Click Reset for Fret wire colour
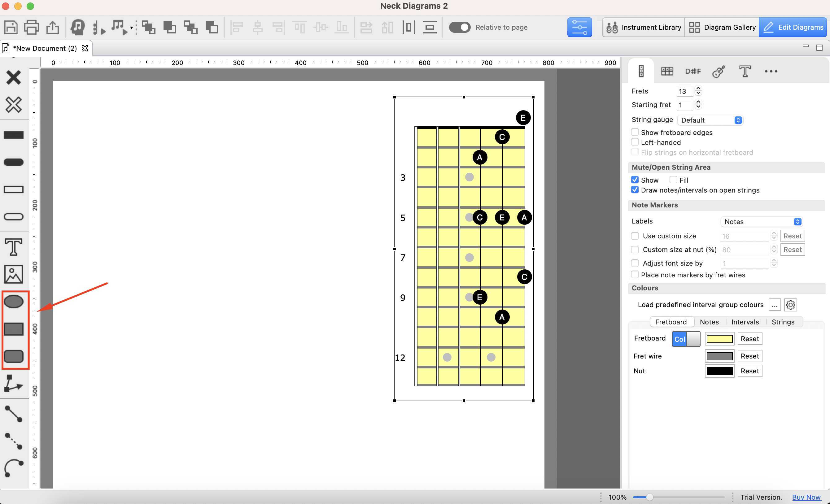The height and width of the screenshot is (504, 830). click(749, 356)
